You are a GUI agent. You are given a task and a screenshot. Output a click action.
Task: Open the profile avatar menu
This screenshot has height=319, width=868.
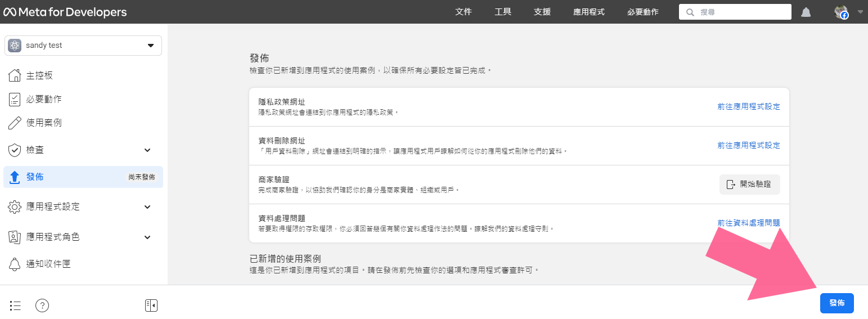click(841, 12)
